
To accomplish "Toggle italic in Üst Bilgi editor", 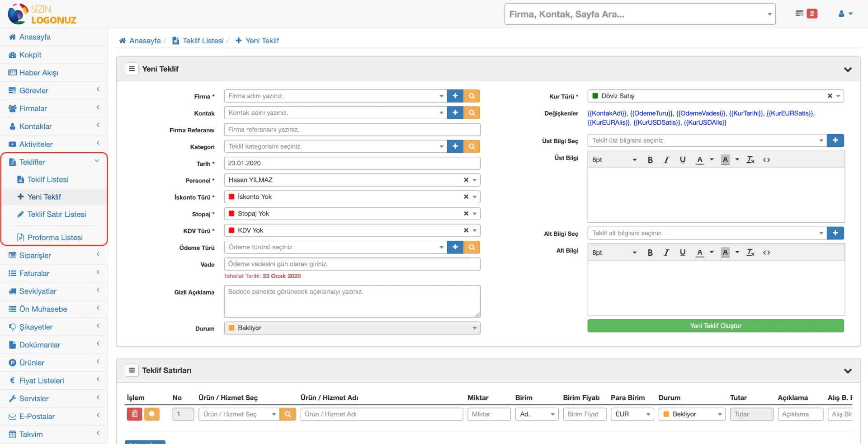I will click(666, 160).
